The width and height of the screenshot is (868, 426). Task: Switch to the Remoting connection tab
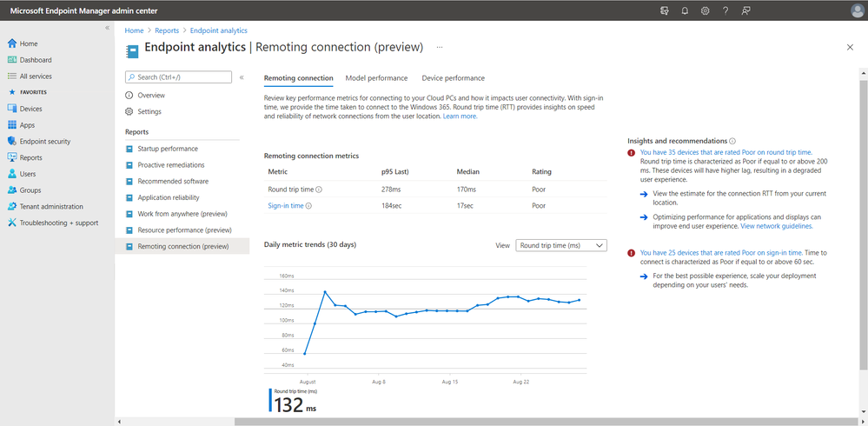tap(298, 78)
